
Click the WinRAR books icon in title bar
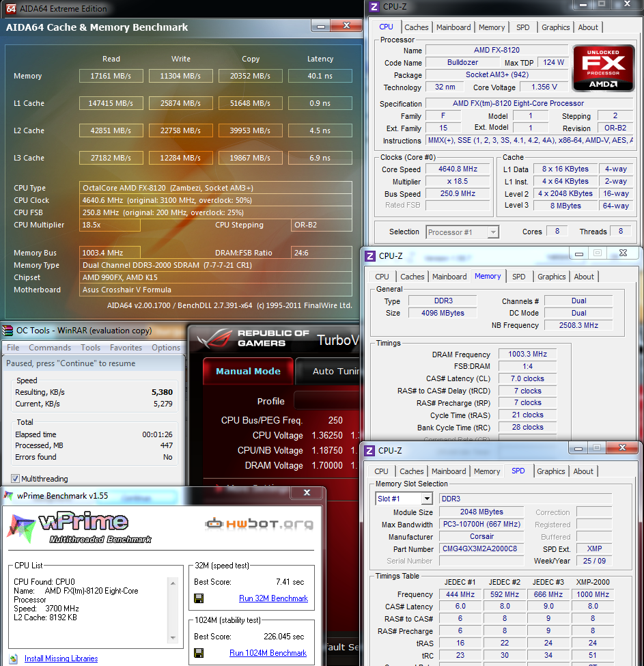(8, 331)
